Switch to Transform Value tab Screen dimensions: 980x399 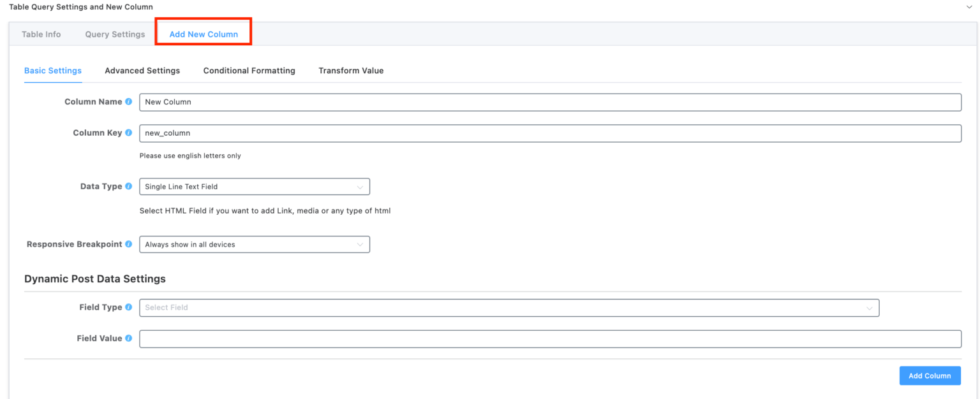point(351,71)
